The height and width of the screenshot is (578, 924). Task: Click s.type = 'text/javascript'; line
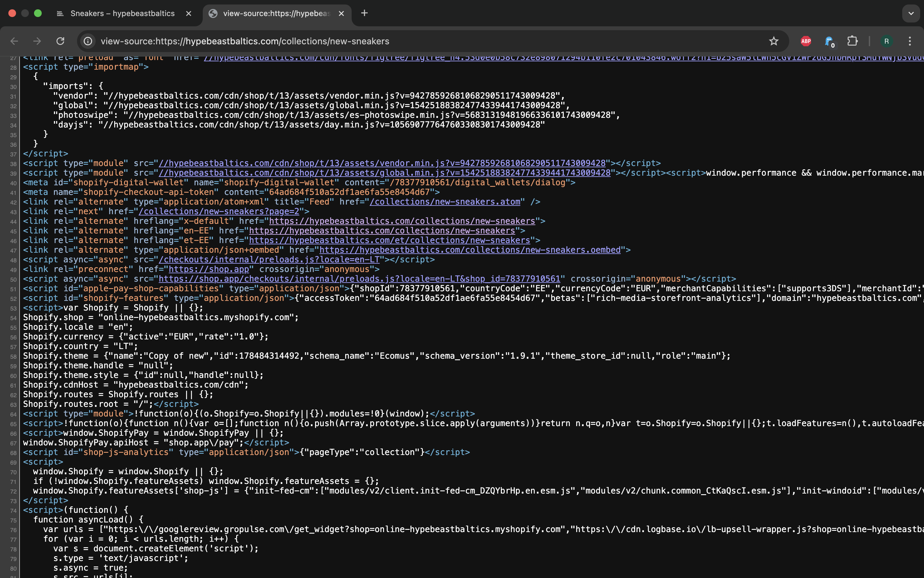coord(121,558)
